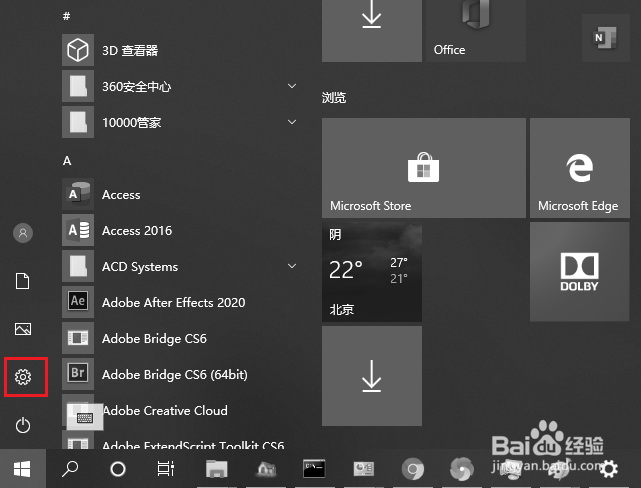Launch Adobe Bridge CS6 (64bit)

(180, 374)
